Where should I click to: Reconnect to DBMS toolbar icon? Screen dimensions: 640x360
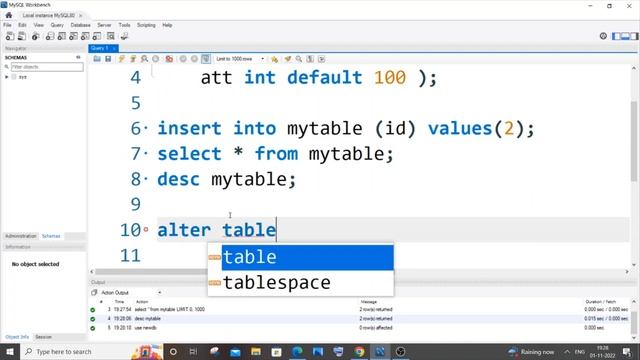tap(124, 36)
